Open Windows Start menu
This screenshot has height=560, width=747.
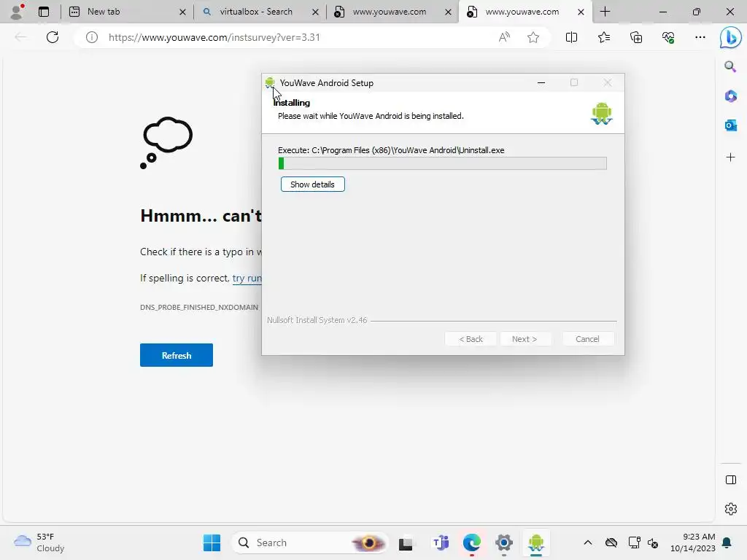[212, 542]
